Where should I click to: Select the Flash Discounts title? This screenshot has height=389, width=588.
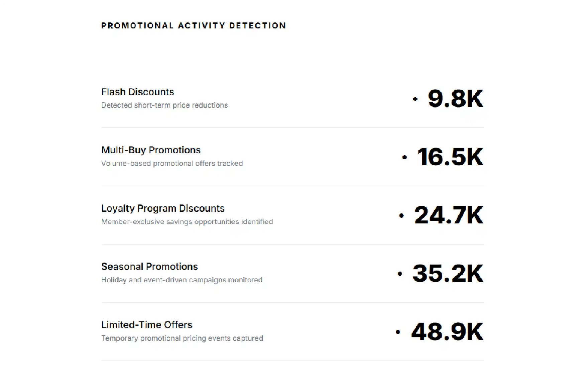[138, 92]
